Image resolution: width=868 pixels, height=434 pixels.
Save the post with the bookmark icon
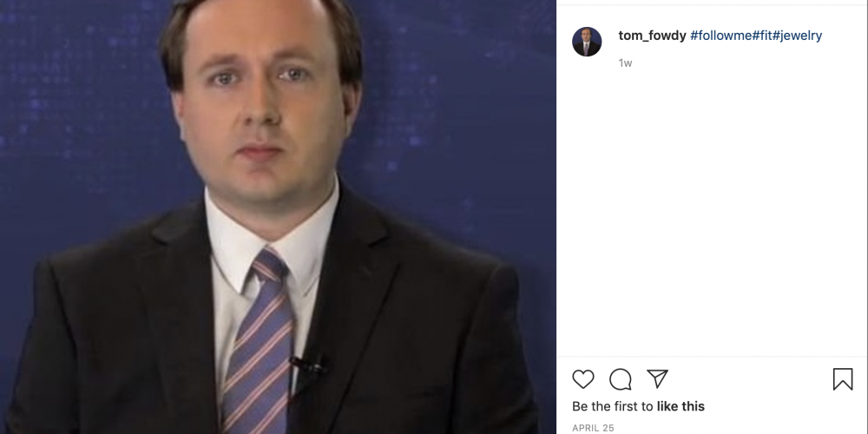coord(843,379)
